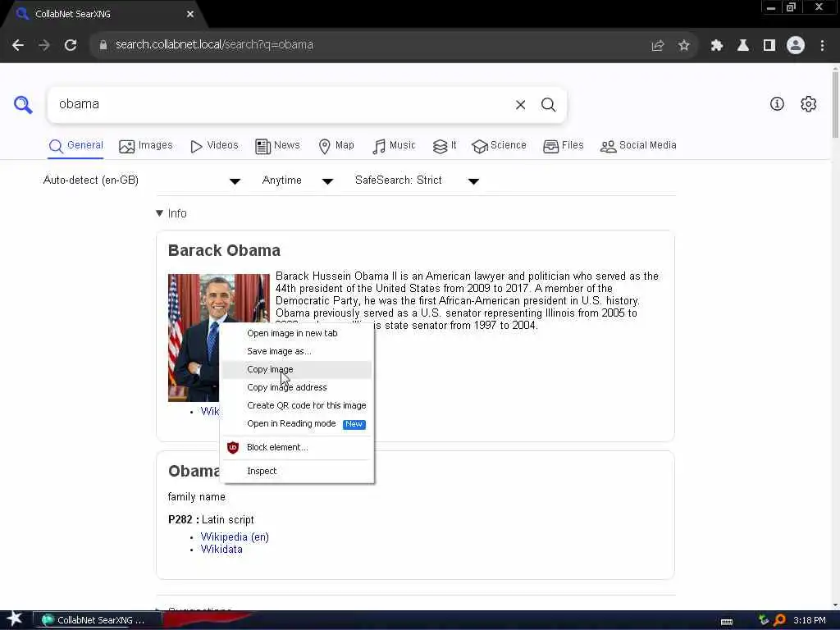Image resolution: width=840 pixels, height=630 pixels.
Task: Switch to the Map category tab
Action: tap(336, 146)
